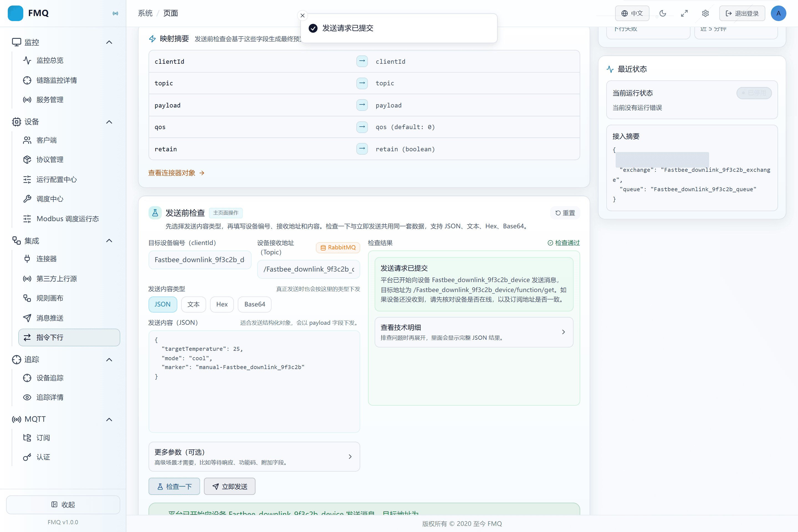Click the user avatar A

778,13
